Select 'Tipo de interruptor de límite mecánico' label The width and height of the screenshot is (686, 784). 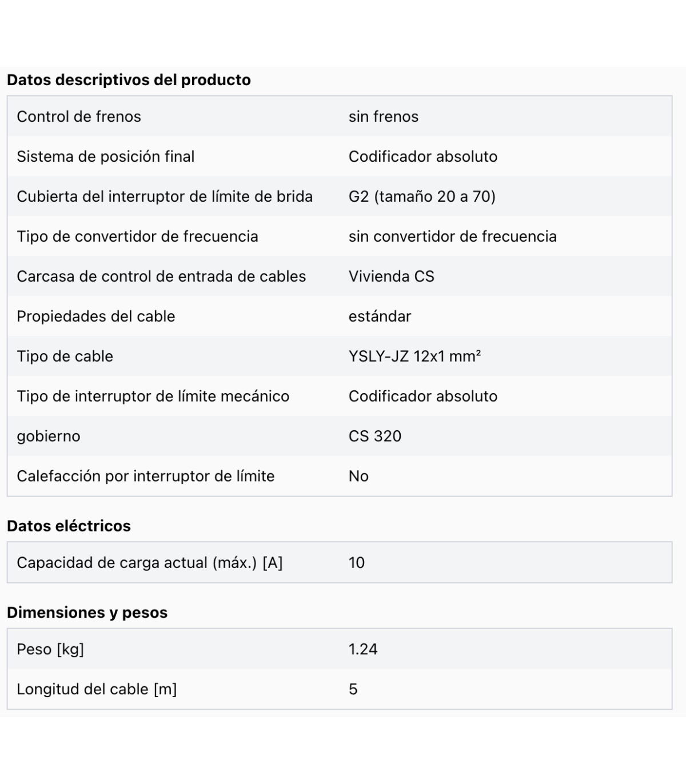(153, 397)
